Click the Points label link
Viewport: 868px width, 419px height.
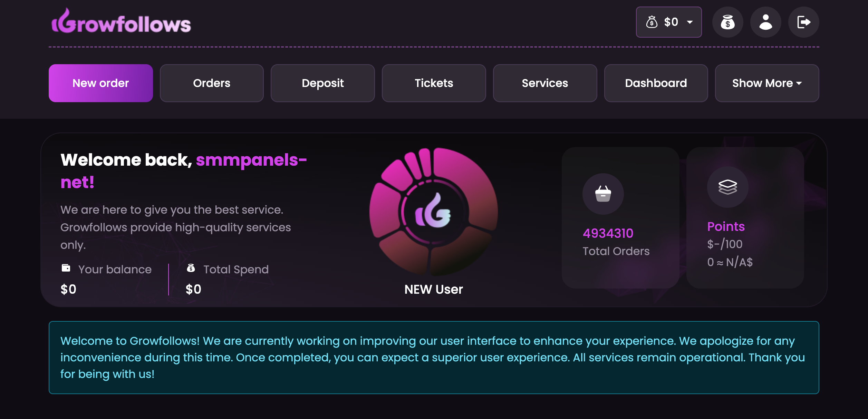point(726,226)
